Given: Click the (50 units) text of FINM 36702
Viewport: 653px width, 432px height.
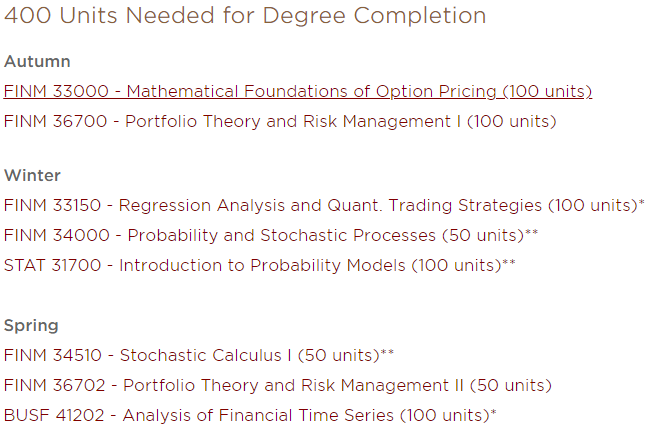Looking at the screenshot, I should pyautogui.click(x=511, y=385).
